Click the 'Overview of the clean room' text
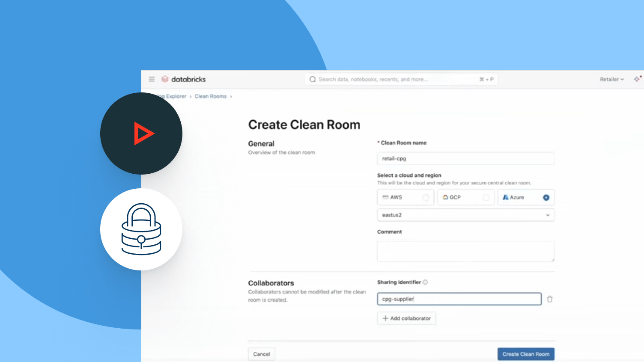The height and width of the screenshot is (362, 644). pos(281,152)
